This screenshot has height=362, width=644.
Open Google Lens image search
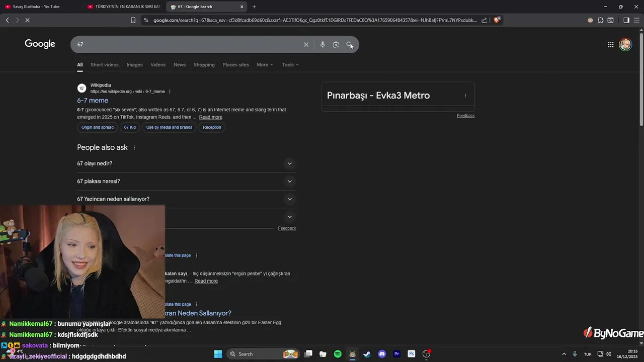pyautogui.click(x=336, y=45)
